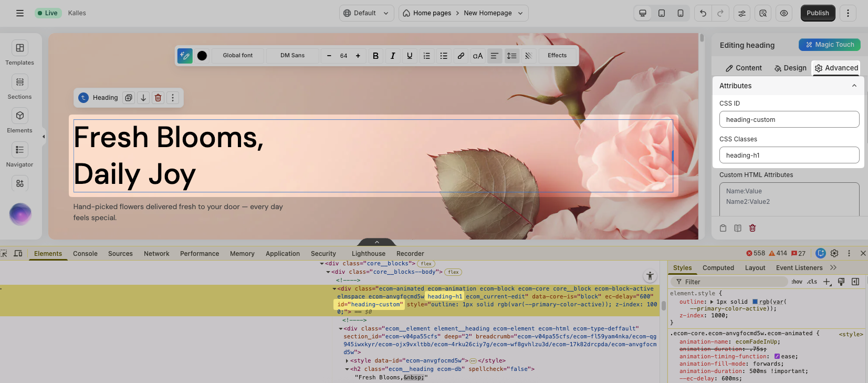Click the undo arrow in top bar
The height and width of the screenshot is (383, 868).
pyautogui.click(x=703, y=13)
